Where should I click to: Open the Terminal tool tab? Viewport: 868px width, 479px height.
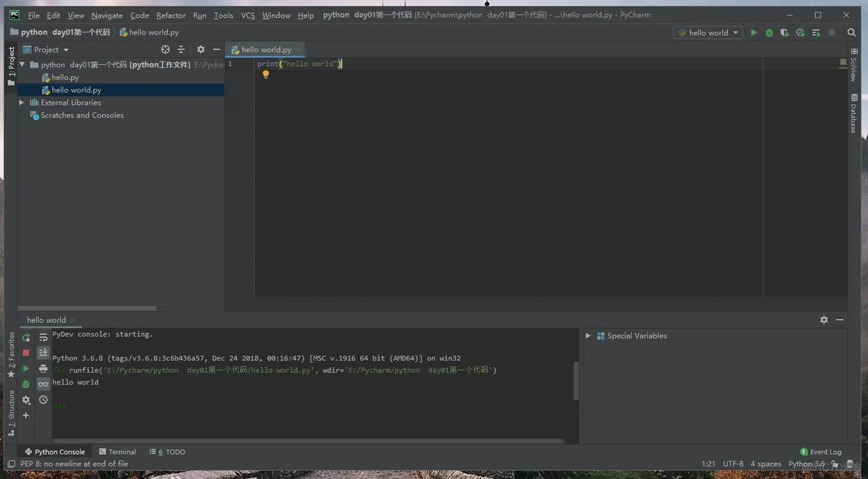click(x=117, y=452)
